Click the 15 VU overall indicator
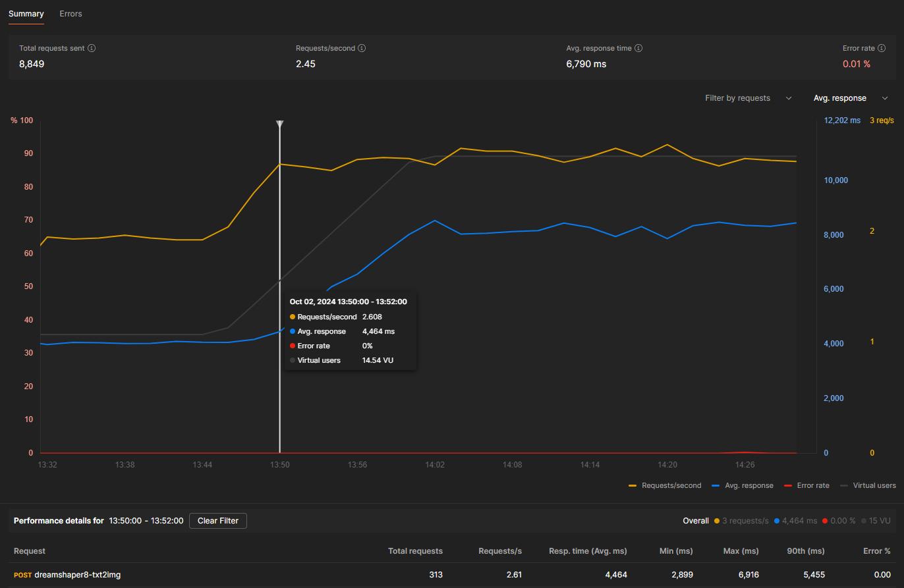 pos(875,521)
